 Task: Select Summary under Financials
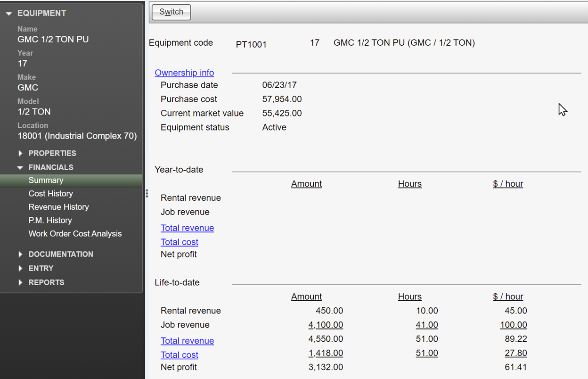[71, 180]
